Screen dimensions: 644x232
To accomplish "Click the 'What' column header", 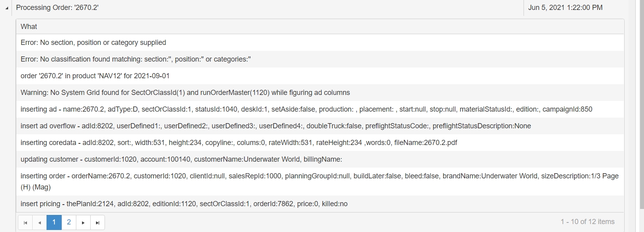I will pyautogui.click(x=29, y=27).
